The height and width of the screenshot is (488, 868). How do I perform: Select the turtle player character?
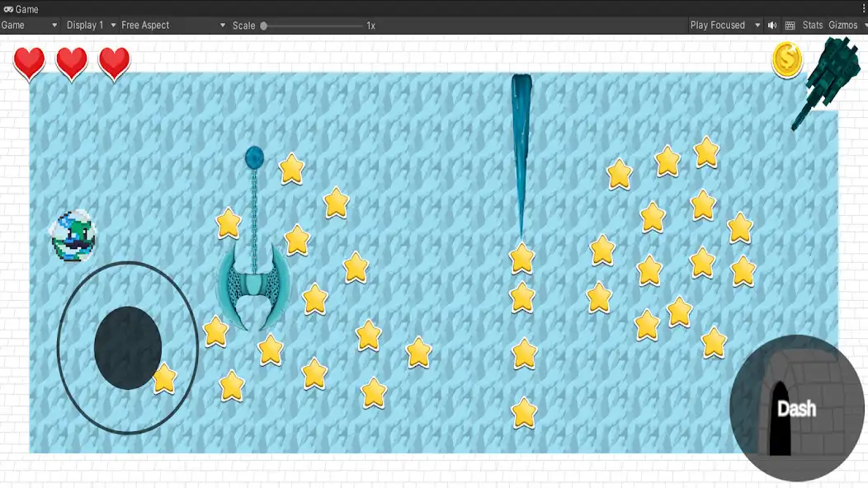[x=75, y=235]
